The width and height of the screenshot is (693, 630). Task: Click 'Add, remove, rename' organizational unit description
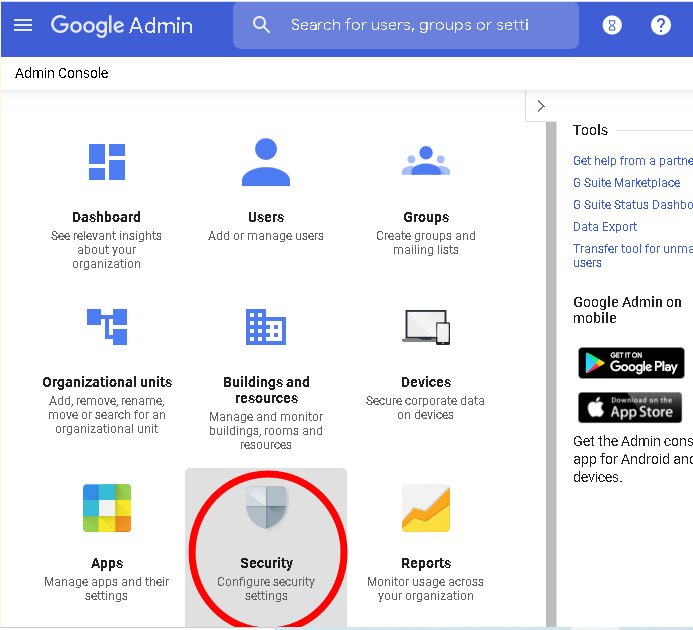tap(107, 415)
